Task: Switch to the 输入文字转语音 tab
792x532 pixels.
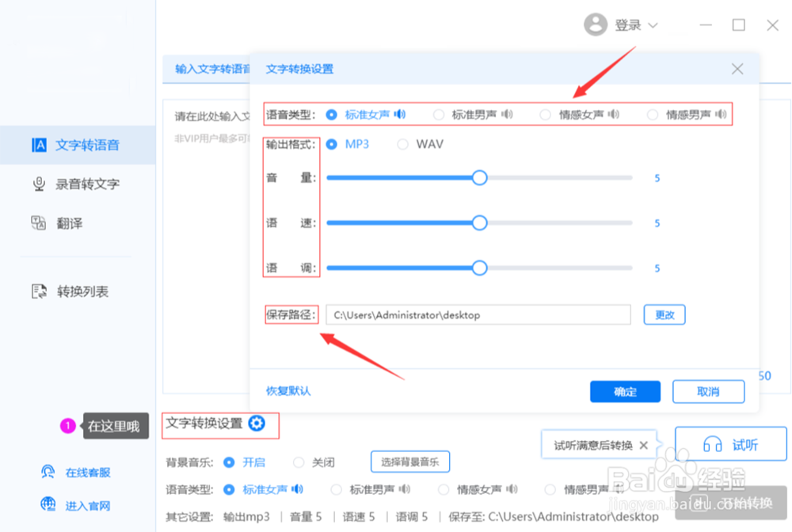Action: (x=209, y=69)
